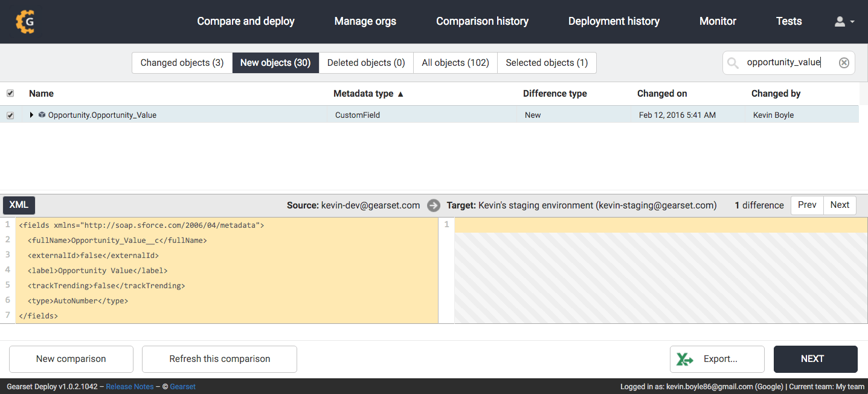Click the Gearset logo icon
Viewport: 868px width, 394px height.
pos(25,22)
